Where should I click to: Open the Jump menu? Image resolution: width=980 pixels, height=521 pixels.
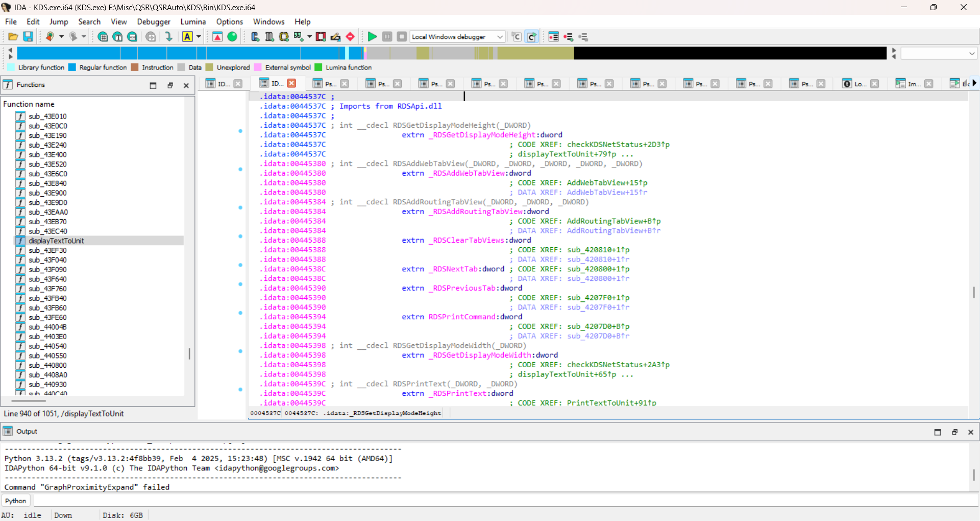tap(59, 21)
